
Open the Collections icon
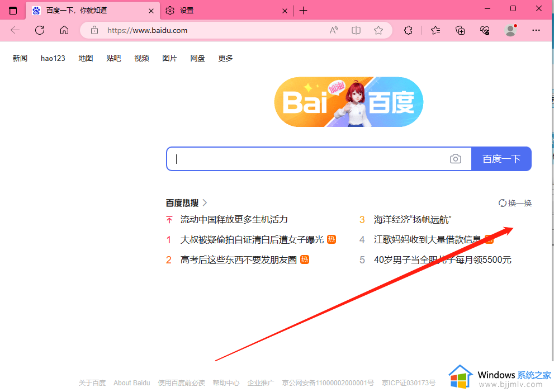(460, 30)
